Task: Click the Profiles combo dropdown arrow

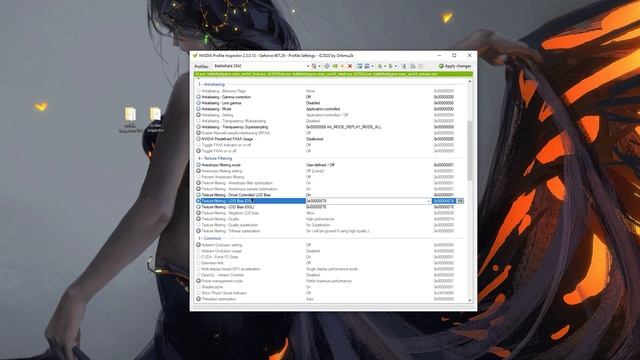Action: 308,66
